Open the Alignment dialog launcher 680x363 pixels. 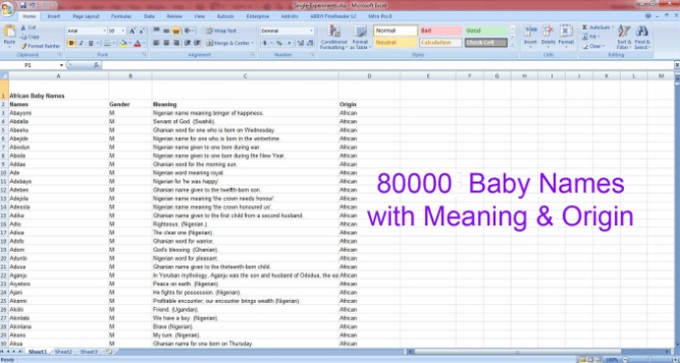tap(252, 55)
